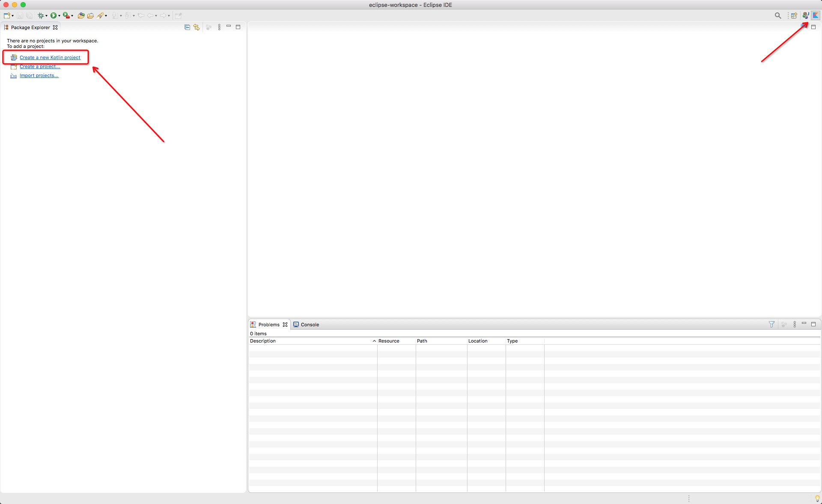Maximize the Package Explorer panel
Screen dimensions: 822x504
238,27
